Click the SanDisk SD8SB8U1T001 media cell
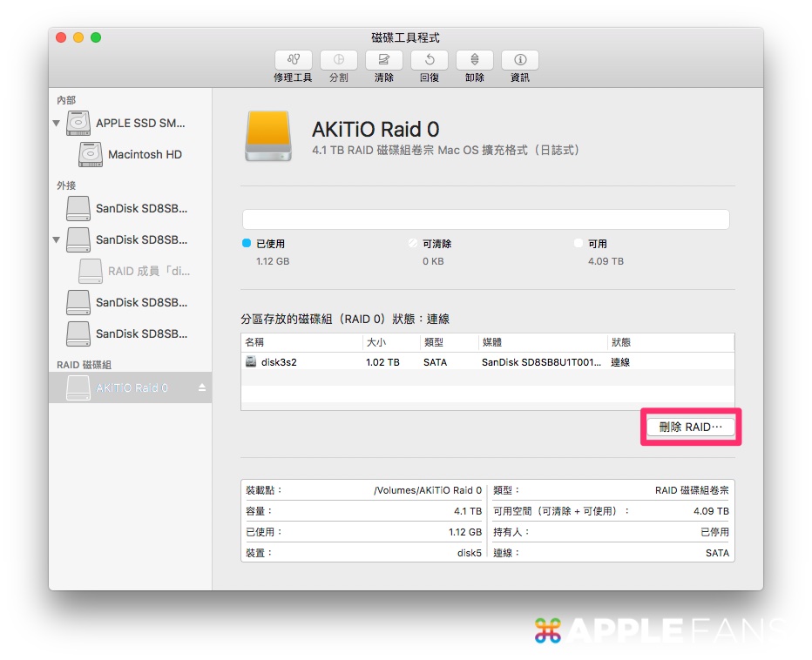Image resolution: width=812 pixels, height=660 pixels. coord(541,362)
